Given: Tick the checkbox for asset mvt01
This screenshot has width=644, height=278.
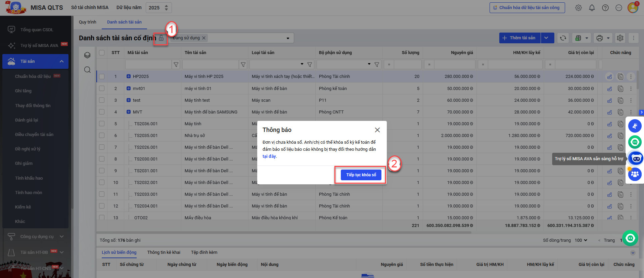Looking at the screenshot, I should [x=102, y=88].
